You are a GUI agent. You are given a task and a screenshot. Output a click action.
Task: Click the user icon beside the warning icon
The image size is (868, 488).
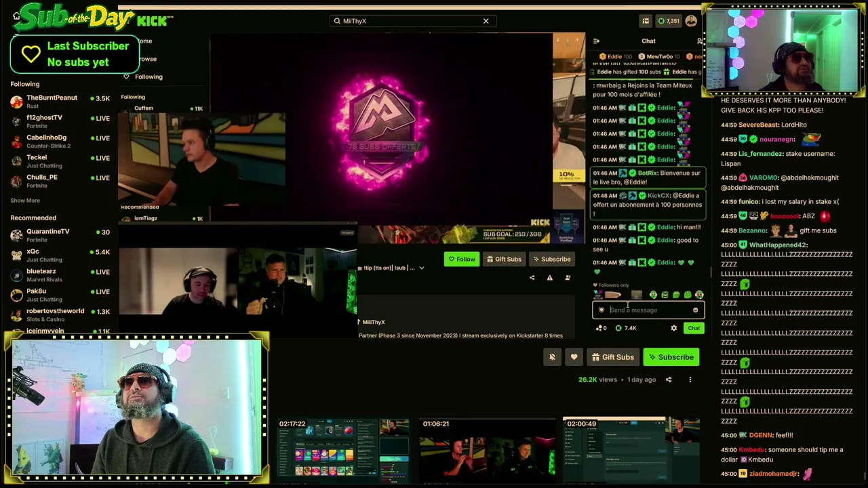pos(568,278)
